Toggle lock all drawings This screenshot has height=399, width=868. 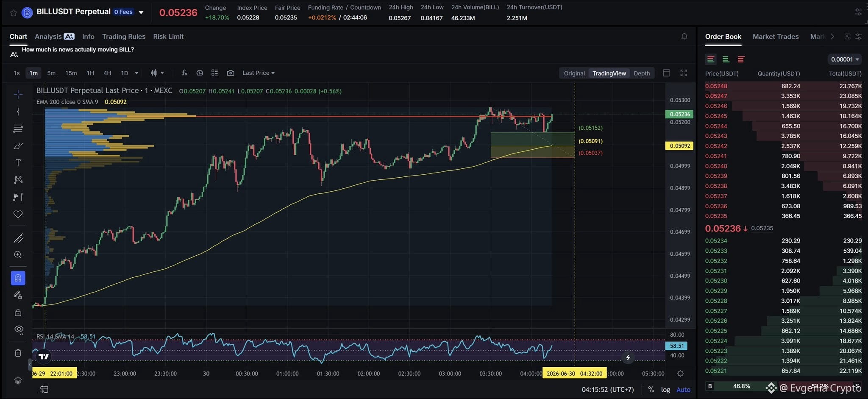(x=18, y=313)
